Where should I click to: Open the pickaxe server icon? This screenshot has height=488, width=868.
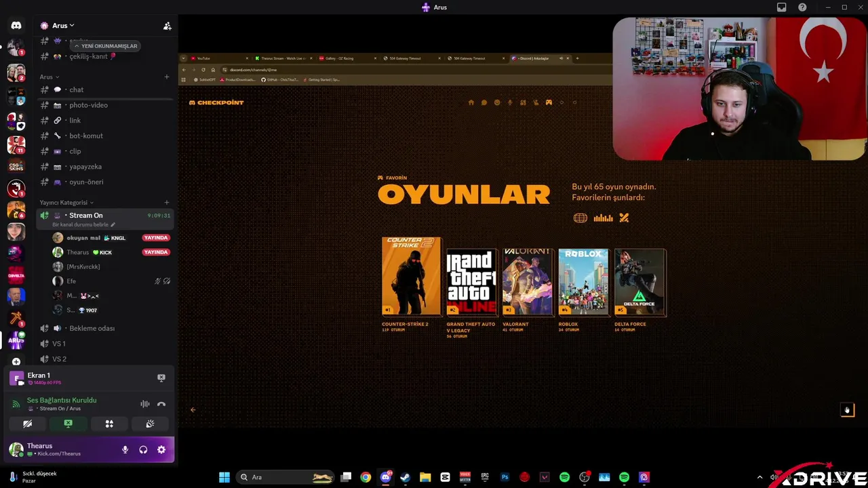pyautogui.click(x=16, y=318)
